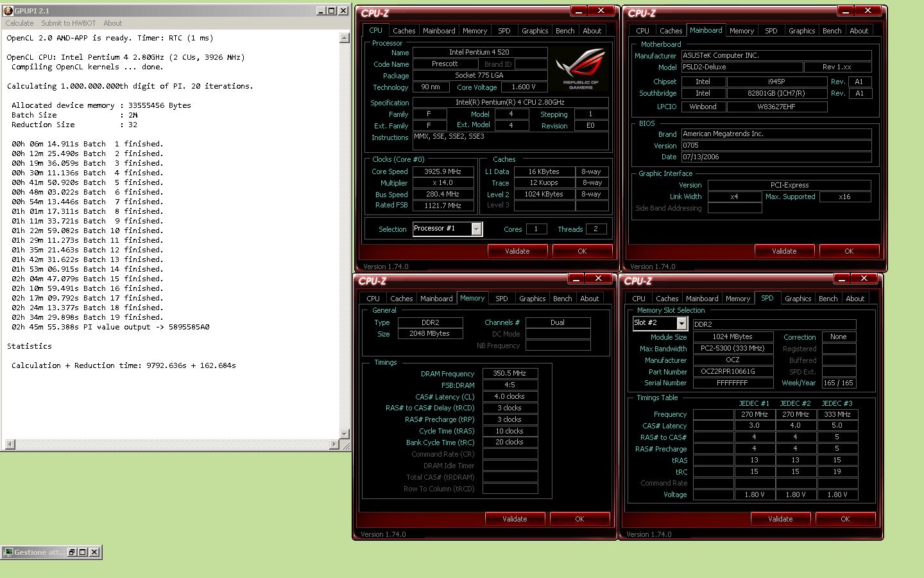Click the DRAM Frequency value 350.5 MHz
The width and height of the screenshot is (924, 578).
[509, 373]
